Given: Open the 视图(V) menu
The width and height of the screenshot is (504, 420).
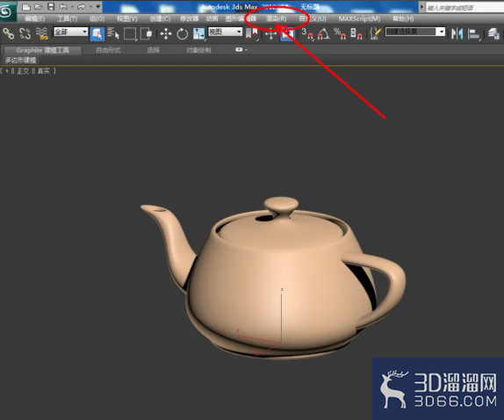Looking at the screenshot, I should point(127,18).
